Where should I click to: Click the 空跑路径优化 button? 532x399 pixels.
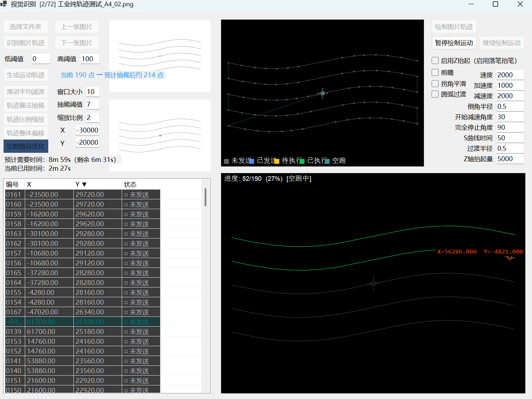pyautogui.click(x=26, y=146)
